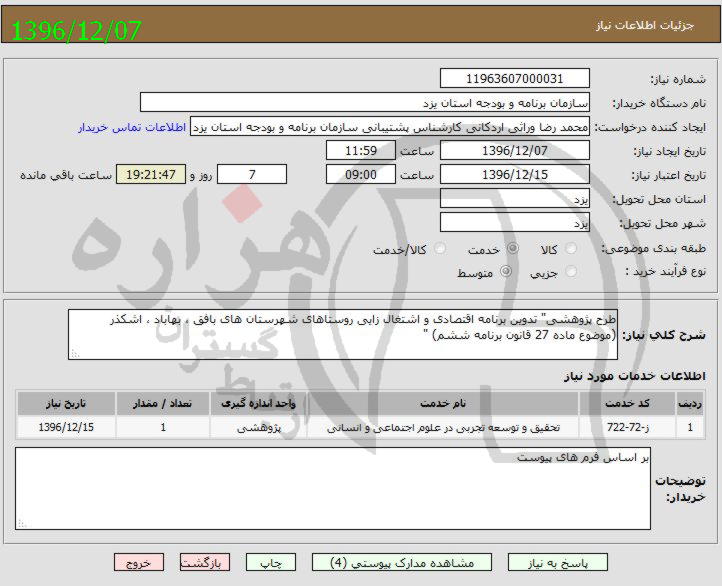Click the شرح کلی نیاز text area
Screen dimensions: 722x586
[x=343, y=335]
